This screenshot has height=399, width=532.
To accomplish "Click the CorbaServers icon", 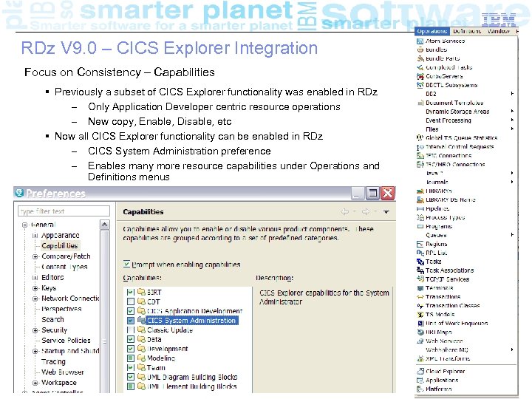I will pos(420,76).
